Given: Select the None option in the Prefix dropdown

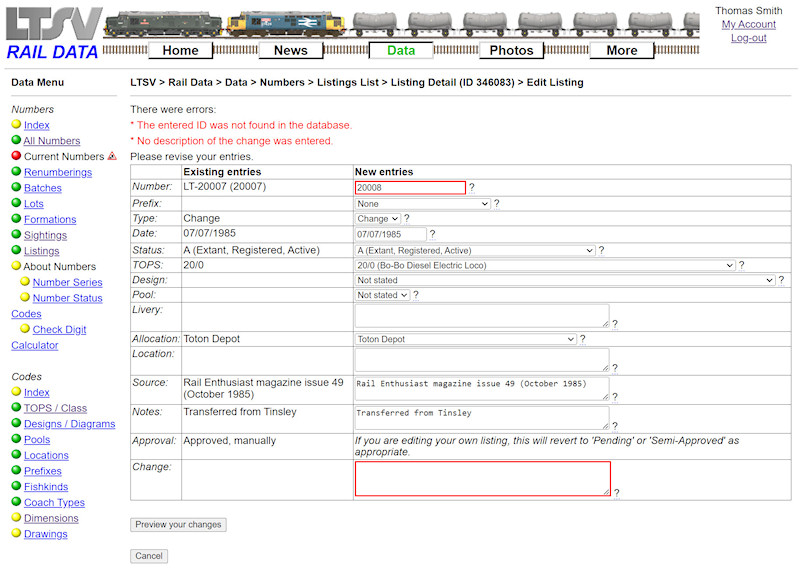Looking at the screenshot, I should point(420,203).
